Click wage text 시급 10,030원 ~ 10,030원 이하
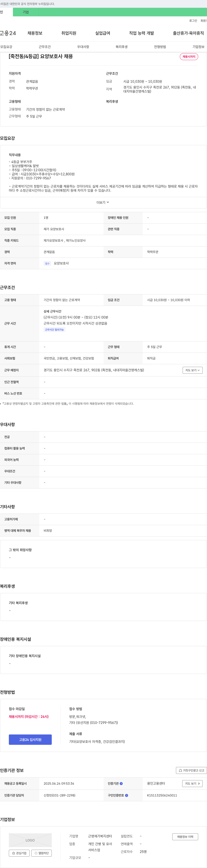The image size is (207, 868). point(168,300)
